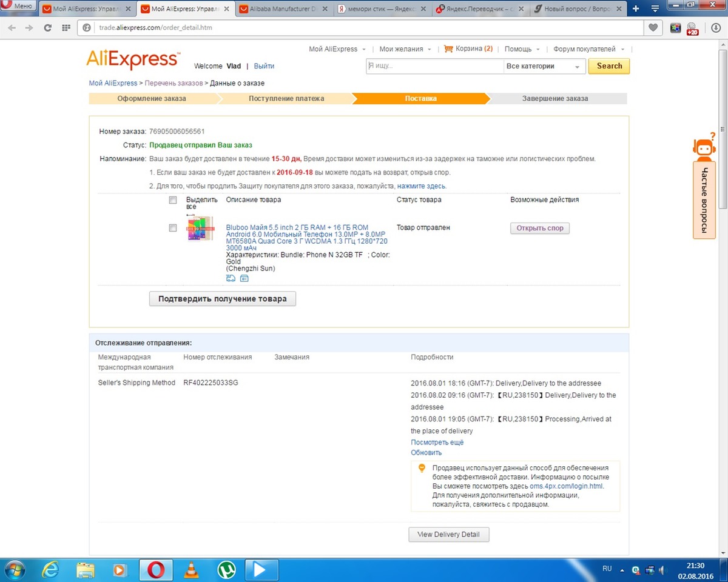Click the delivery truck icon under product
Image resolution: width=728 pixels, height=582 pixels.
point(231,278)
